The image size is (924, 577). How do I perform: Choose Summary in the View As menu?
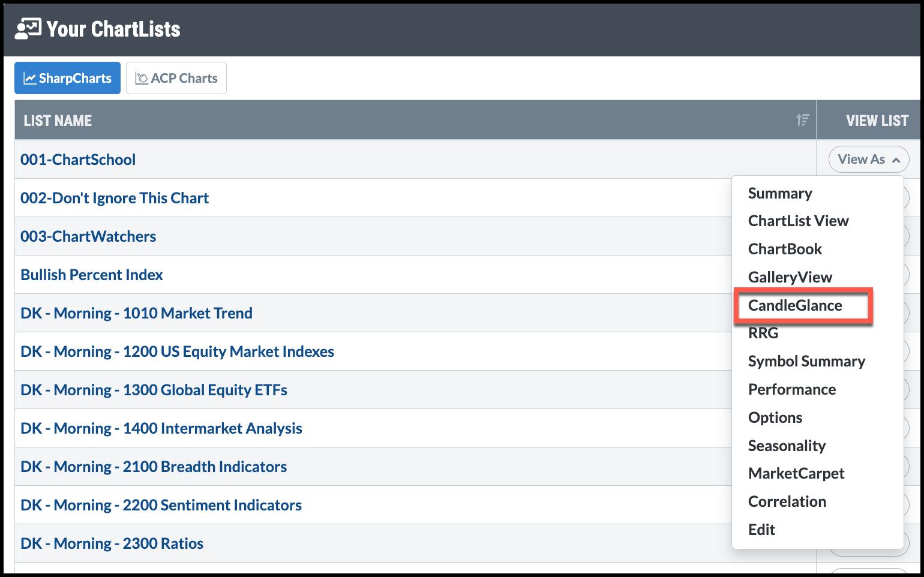pos(779,193)
